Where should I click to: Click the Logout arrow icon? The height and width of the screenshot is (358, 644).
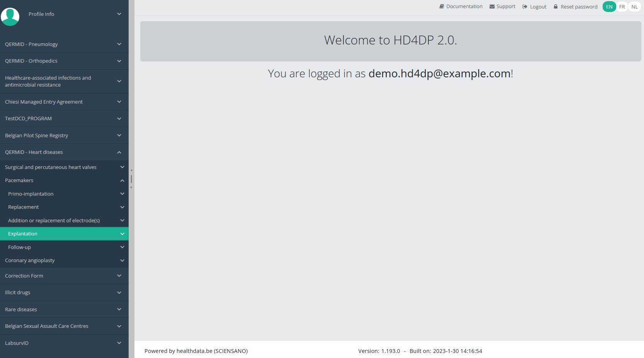coord(525,7)
